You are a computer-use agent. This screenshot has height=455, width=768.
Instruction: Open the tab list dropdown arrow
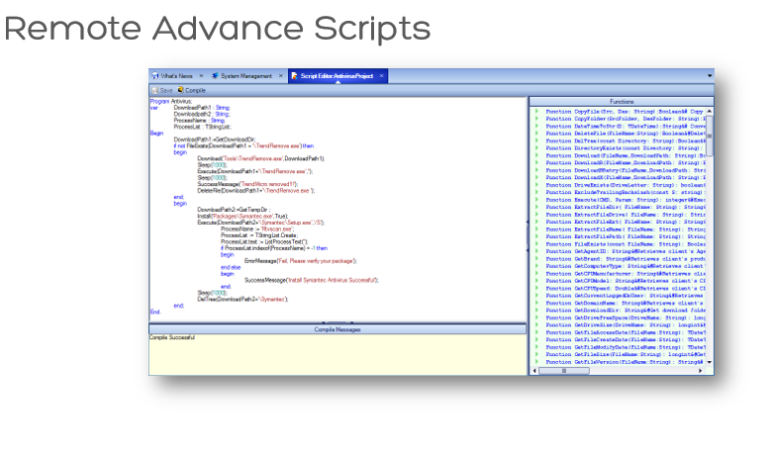(x=709, y=76)
